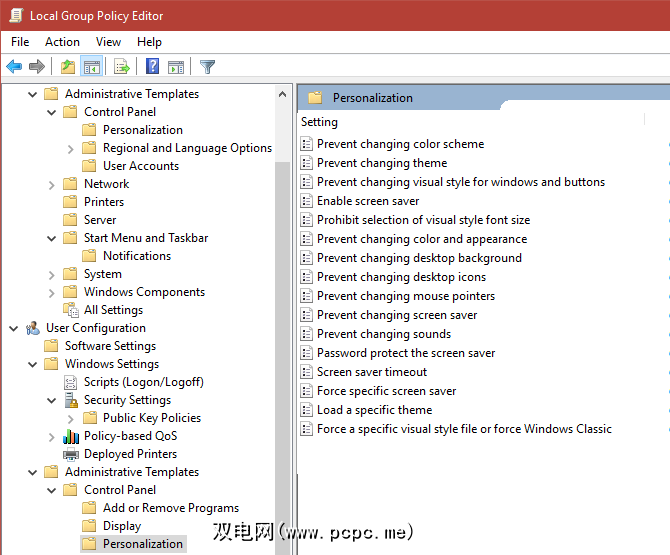
Task: Expand the Network tree node
Action: 51,185
